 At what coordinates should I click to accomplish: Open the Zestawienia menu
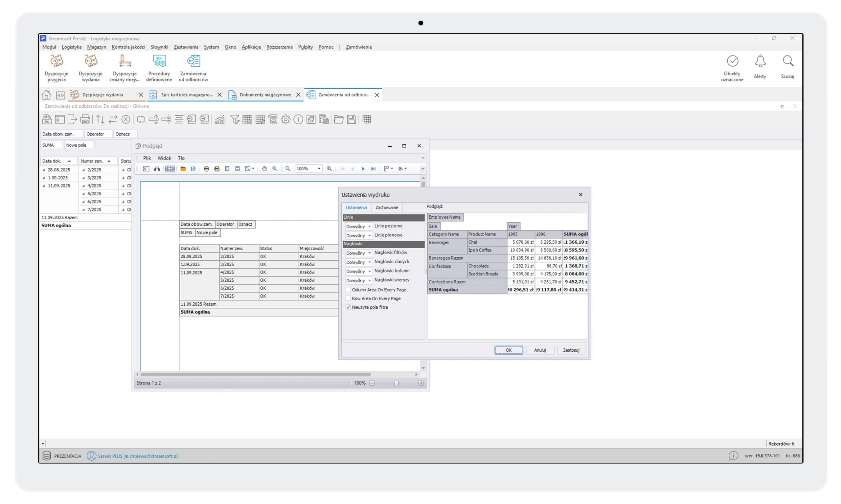click(x=186, y=47)
